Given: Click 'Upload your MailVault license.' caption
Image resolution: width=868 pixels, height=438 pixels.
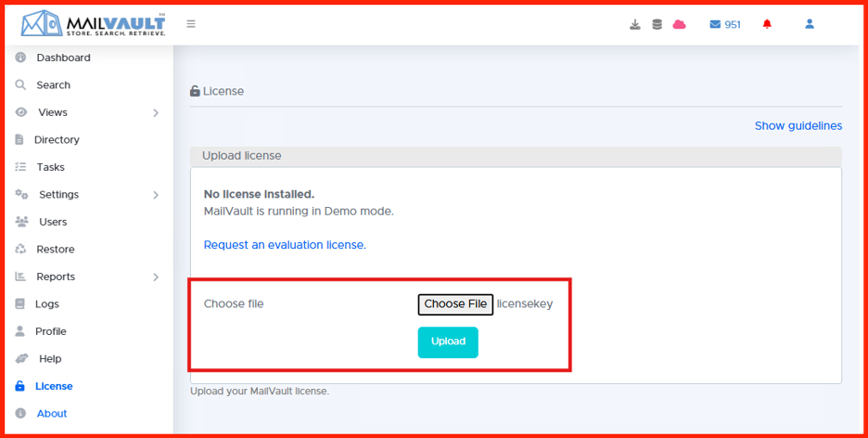Looking at the screenshot, I should pyautogui.click(x=260, y=392).
